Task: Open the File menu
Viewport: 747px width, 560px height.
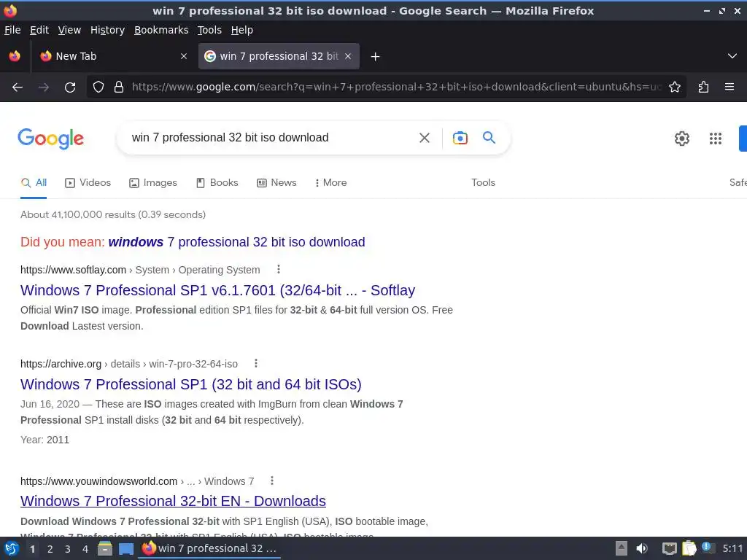Action: coord(12,30)
